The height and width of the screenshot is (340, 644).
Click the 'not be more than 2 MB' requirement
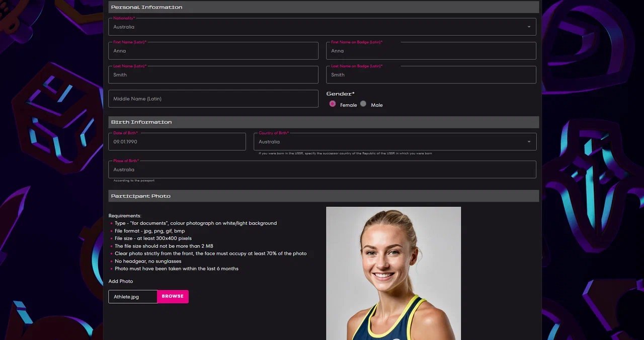tap(164, 246)
